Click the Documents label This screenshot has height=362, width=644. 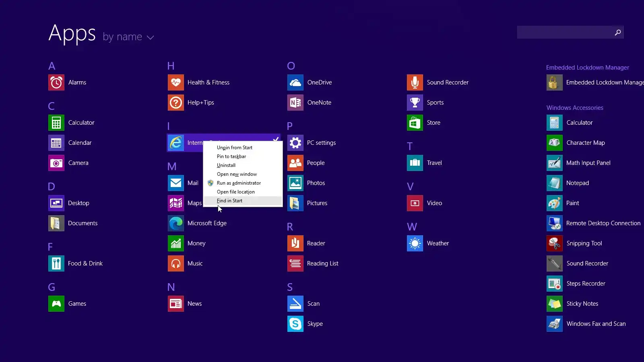[83, 223]
